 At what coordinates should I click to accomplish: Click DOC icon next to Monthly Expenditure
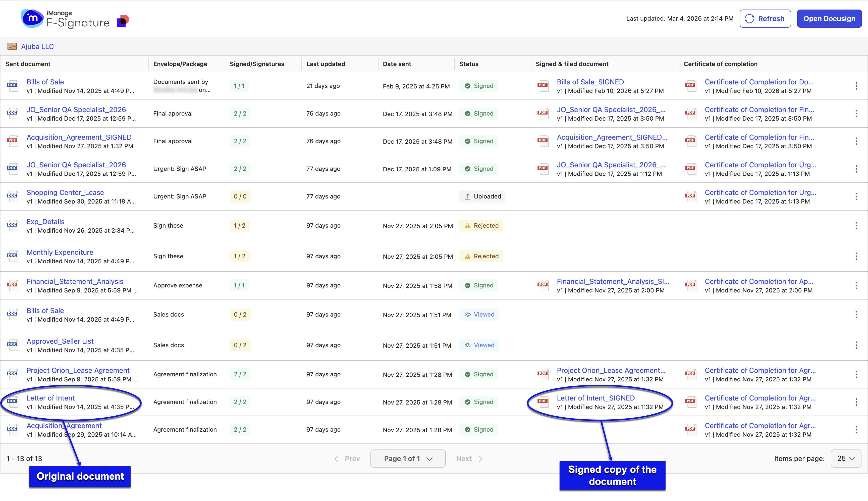(13, 256)
